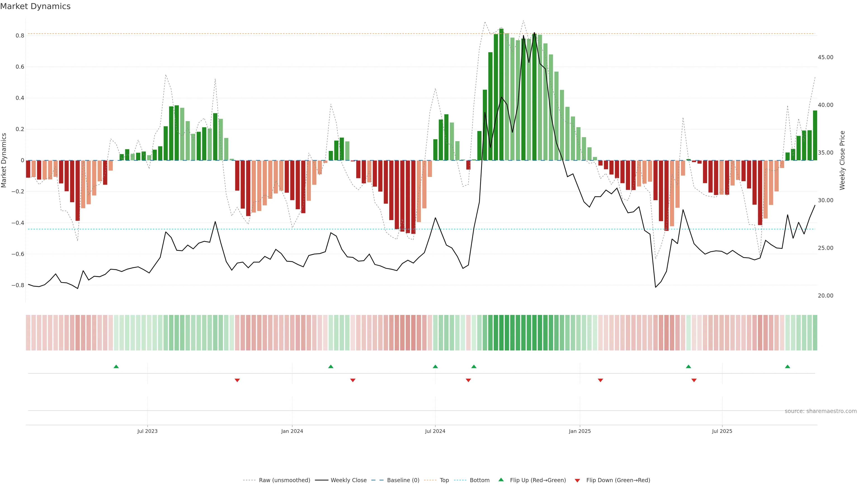This screenshot has height=488, width=868.
Task: Click the Flip Down legend red triangle
Action: click(x=577, y=480)
